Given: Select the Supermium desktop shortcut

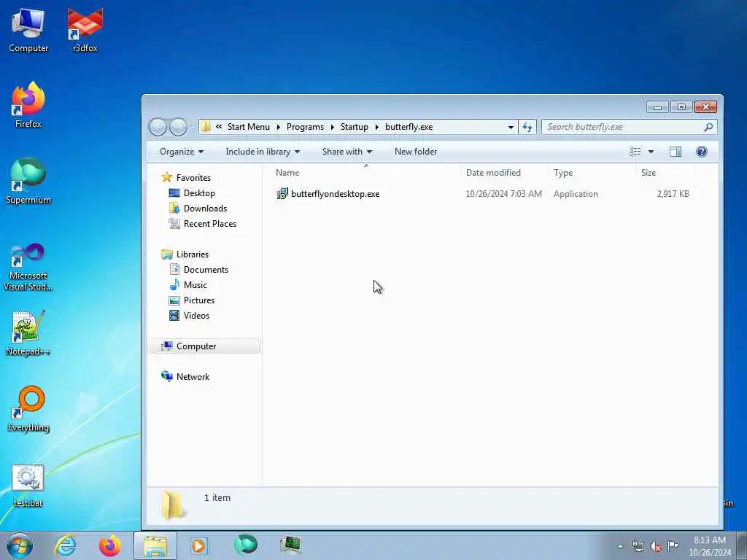Looking at the screenshot, I should pyautogui.click(x=28, y=181).
